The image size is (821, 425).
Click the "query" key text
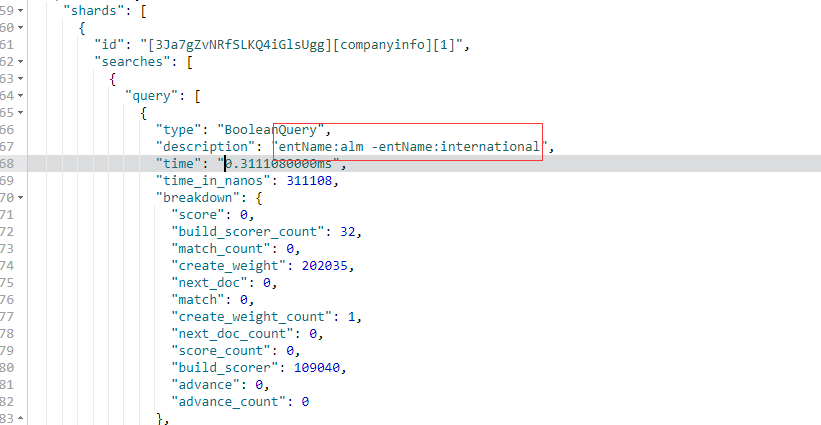[152, 95]
